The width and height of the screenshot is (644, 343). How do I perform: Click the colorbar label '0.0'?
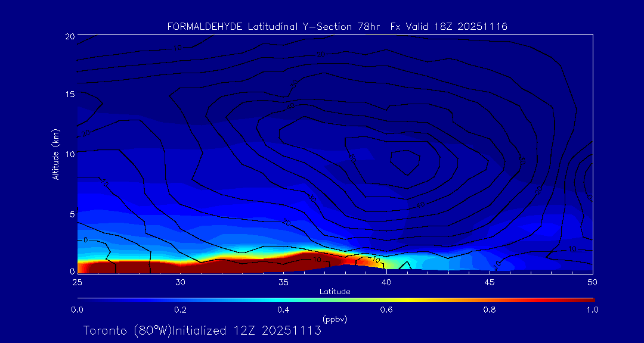pos(77,310)
